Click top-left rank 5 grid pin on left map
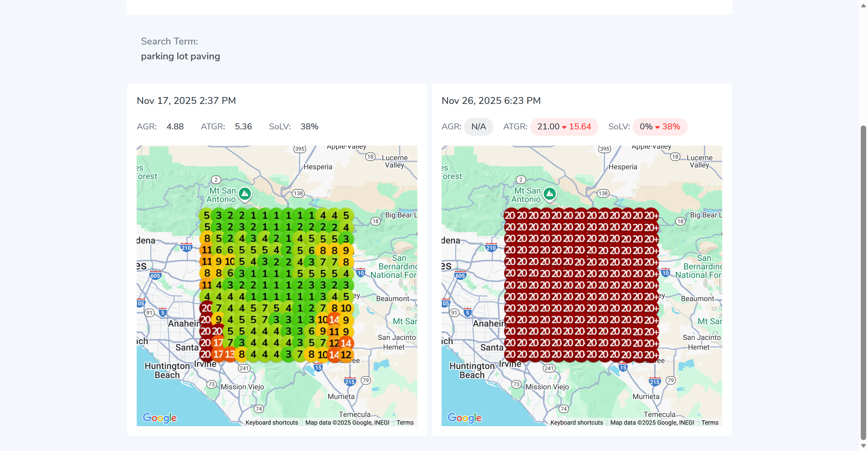 pyautogui.click(x=207, y=215)
